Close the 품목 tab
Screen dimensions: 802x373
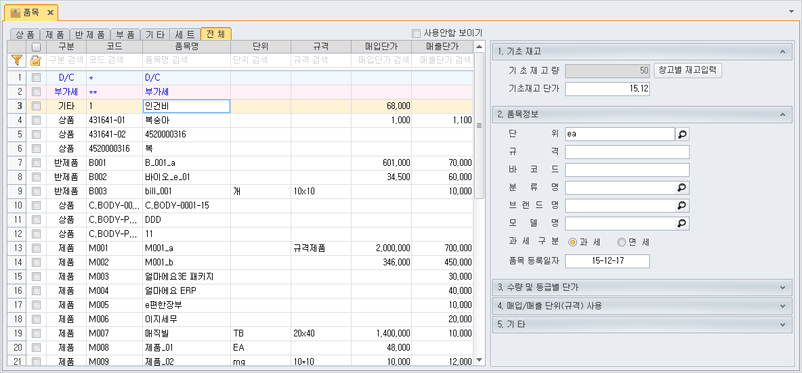[50, 12]
